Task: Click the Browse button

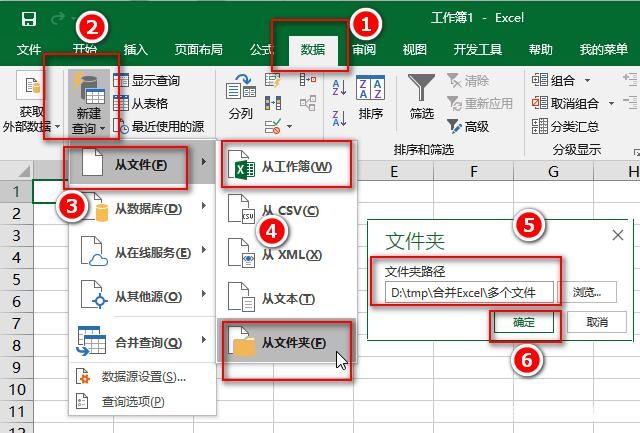Action: (x=588, y=292)
